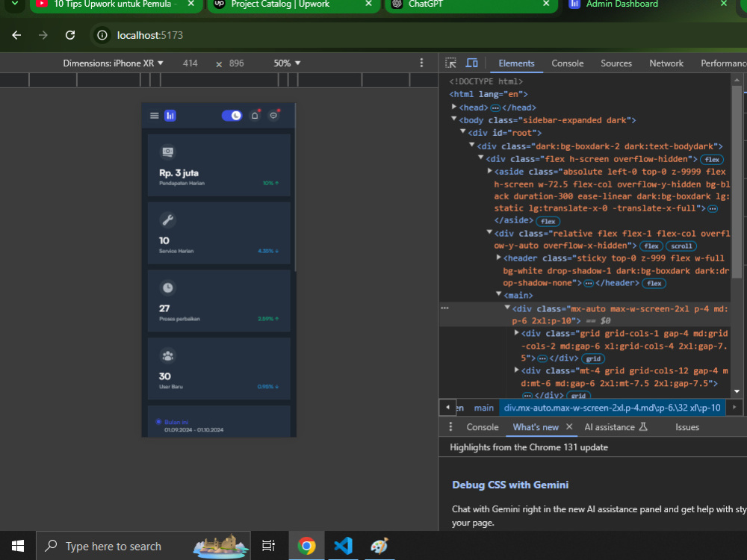View site information icon in address bar
This screenshot has height=560, width=747.
pyautogui.click(x=102, y=35)
